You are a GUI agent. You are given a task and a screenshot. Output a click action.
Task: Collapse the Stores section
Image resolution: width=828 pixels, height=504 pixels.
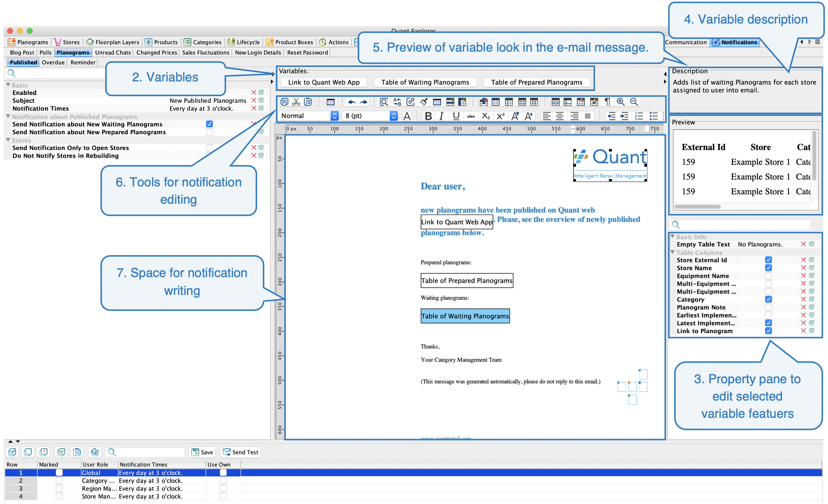tap(8, 140)
